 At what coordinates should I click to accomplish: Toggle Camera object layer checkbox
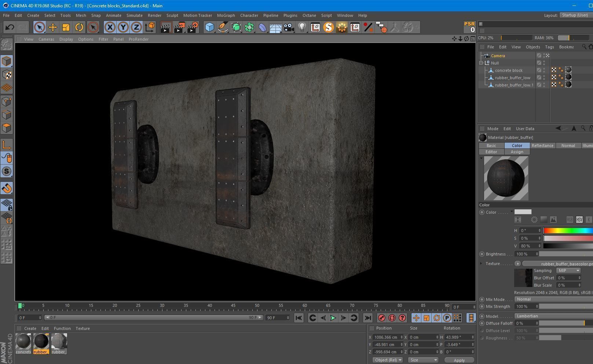point(539,56)
